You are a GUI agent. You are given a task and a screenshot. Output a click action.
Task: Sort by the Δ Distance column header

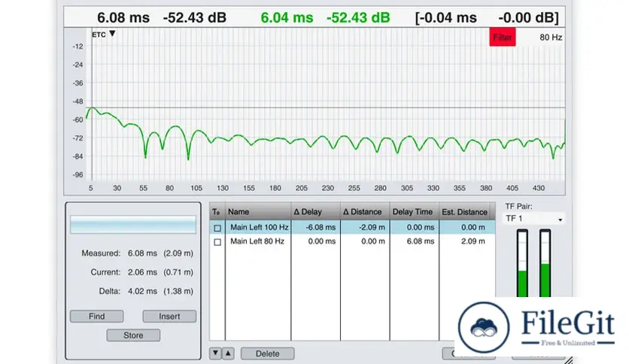(x=365, y=211)
